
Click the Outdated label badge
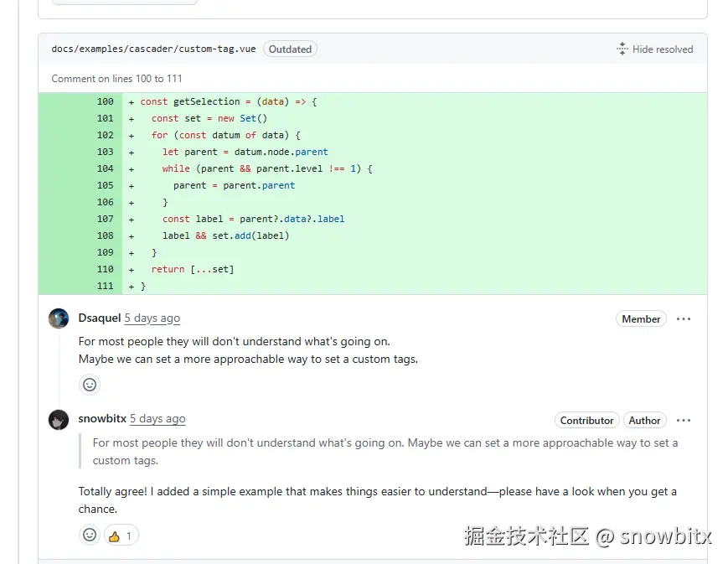[290, 49]
